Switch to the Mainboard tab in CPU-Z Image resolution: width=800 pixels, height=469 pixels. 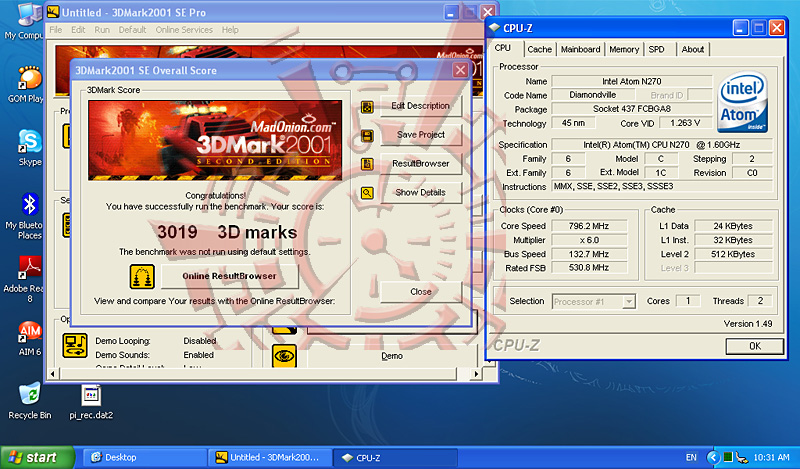pyautogui.click(x=581, y=50)
